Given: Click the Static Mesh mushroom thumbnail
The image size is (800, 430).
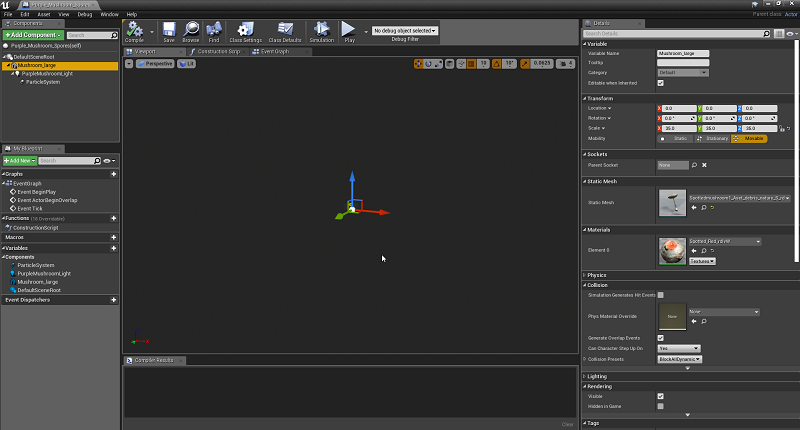Looking at the screenshot, I should point(672,203).
